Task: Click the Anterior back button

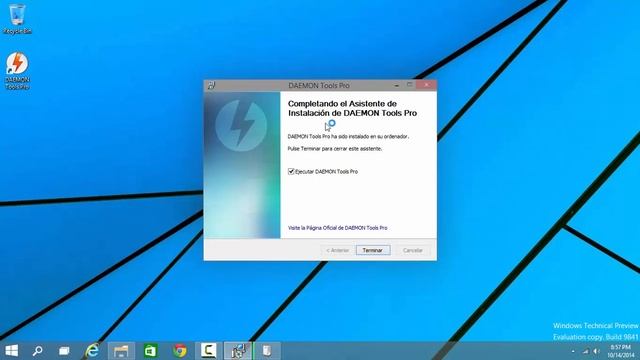Action: click(337, 250)
